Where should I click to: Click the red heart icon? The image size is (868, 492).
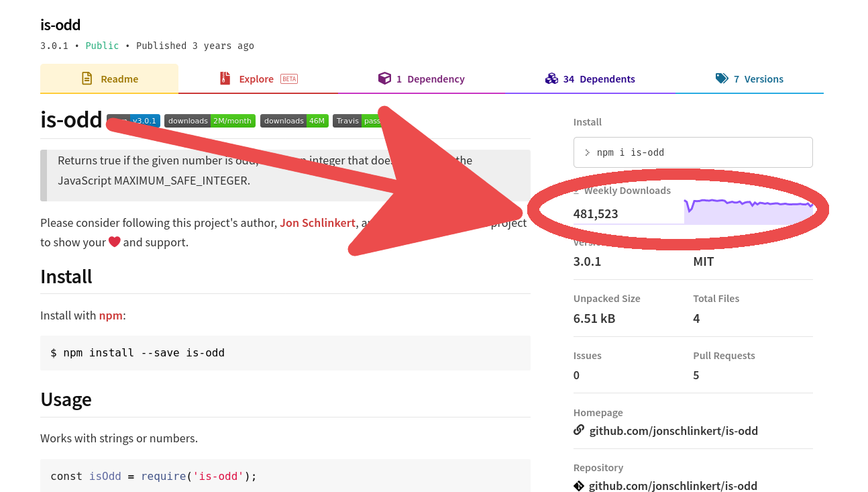(x=115, y=242)
